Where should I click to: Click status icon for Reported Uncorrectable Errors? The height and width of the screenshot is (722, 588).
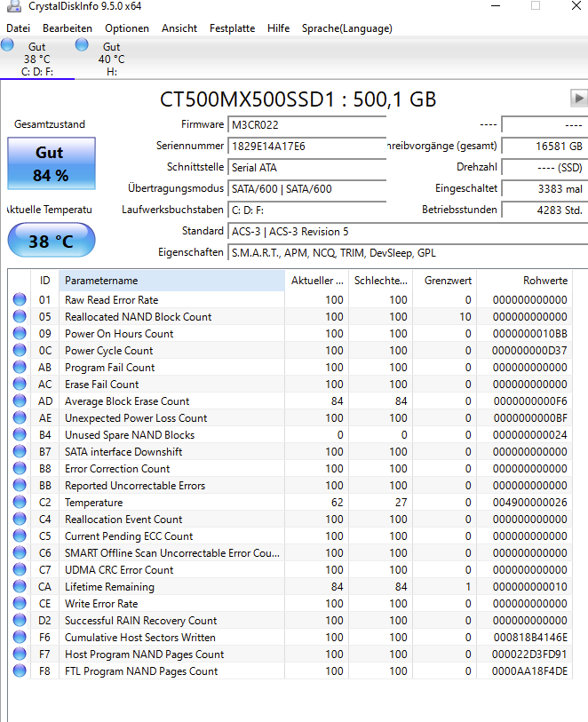[20, 485]
